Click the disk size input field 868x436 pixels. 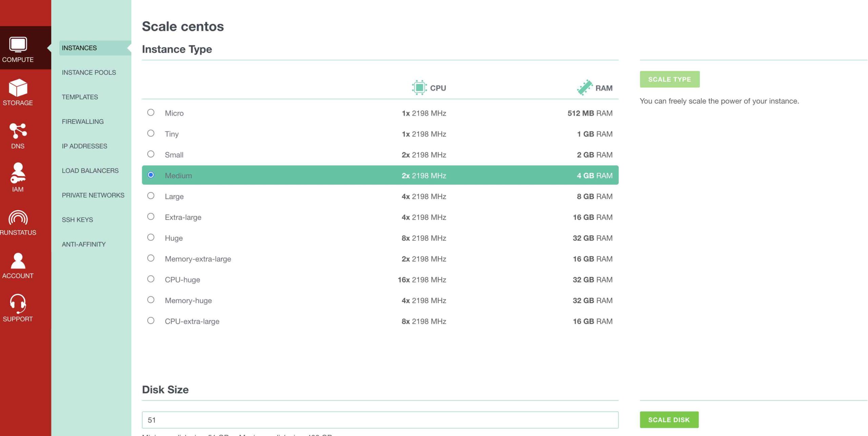coord(380,420)
